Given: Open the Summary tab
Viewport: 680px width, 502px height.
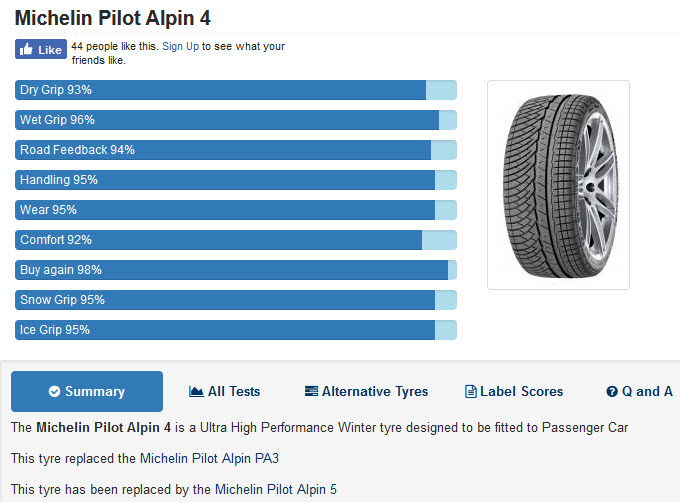Looking at the screenshot, I should click(87, 391).
